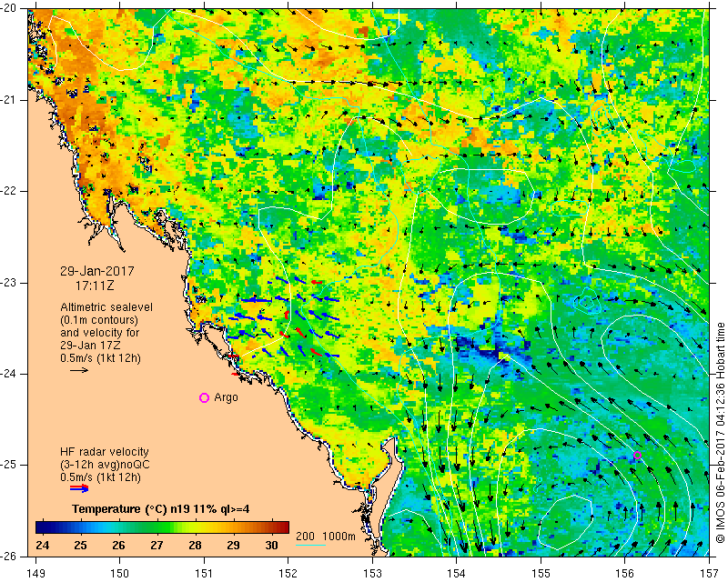Click the 'Argo' legend label
Viewport: 728px width, 582px height.
(226, 397)
